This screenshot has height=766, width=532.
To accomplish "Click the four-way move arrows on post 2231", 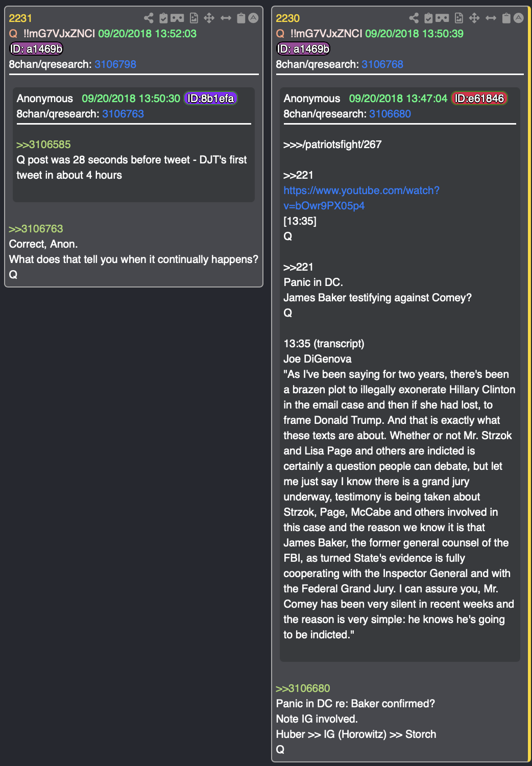I will [x=209, y=18].
